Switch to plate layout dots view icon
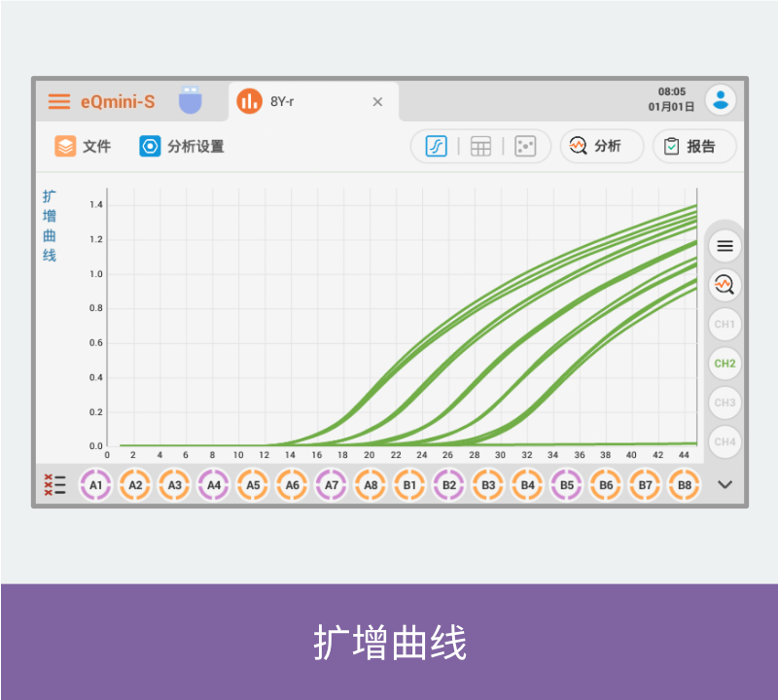The height and width of the screenshot is (700, 778). (x=525, y=147)
